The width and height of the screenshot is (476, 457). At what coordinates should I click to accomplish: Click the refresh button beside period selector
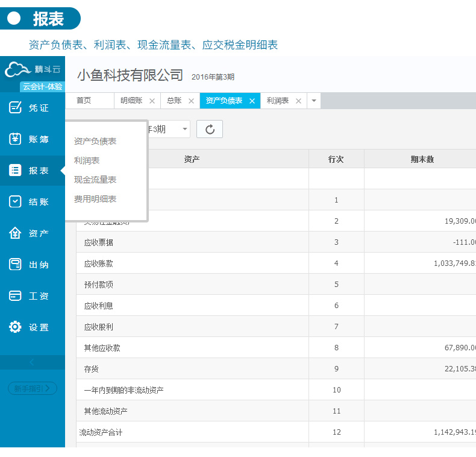pyautogui.click(x=210, y=129)
